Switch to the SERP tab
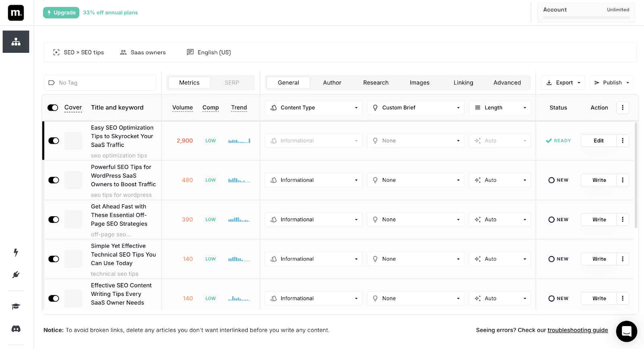This screenshot has width=644, height=349. 232,83
